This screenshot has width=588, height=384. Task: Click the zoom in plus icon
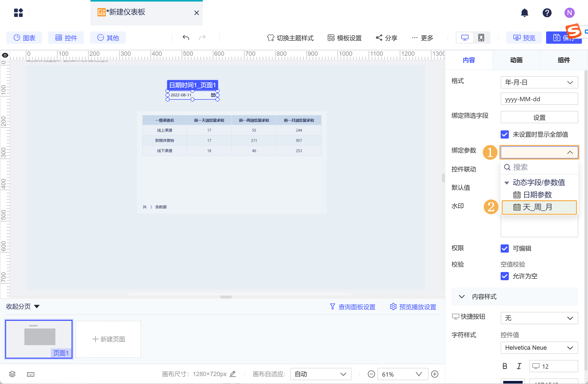click(434, 374)
